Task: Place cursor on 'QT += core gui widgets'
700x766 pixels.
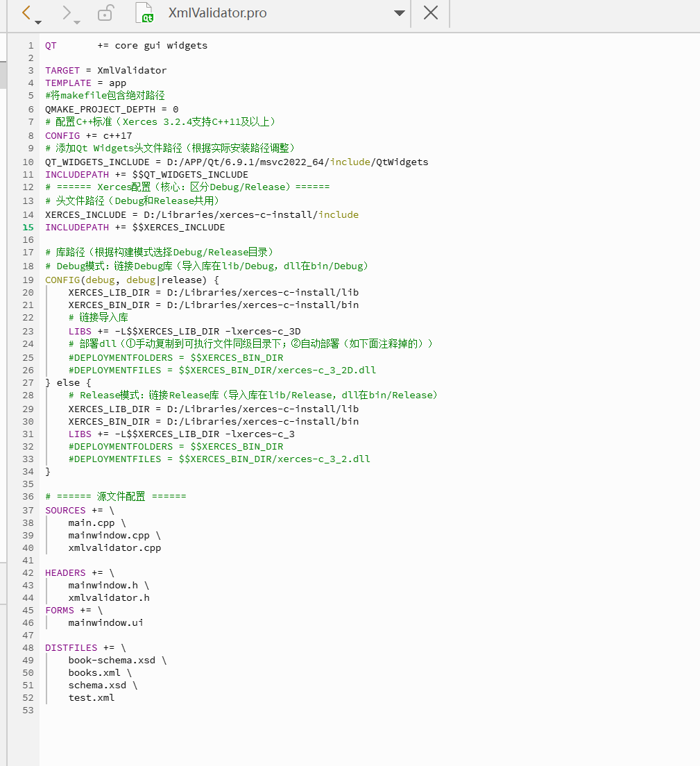Action: (126, 45)
